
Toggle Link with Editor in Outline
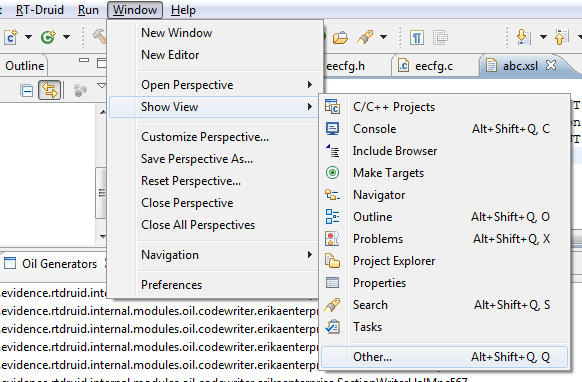point(49,90)
